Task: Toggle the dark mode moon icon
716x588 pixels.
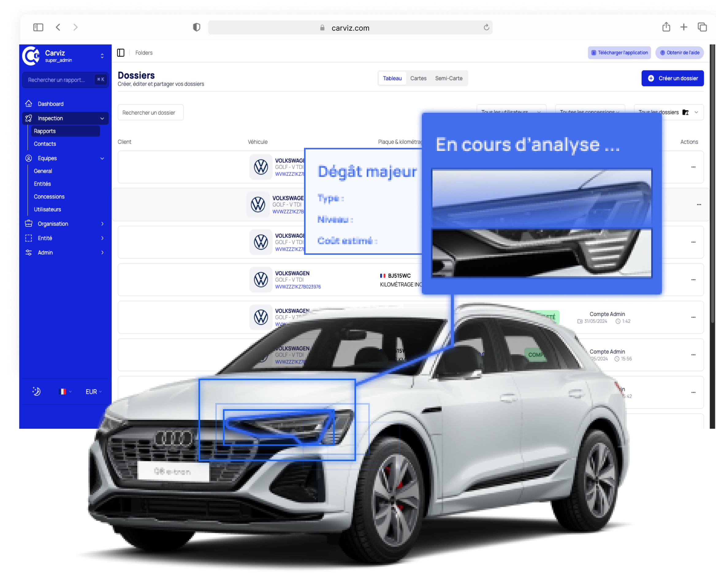Action: pos(36,392)
